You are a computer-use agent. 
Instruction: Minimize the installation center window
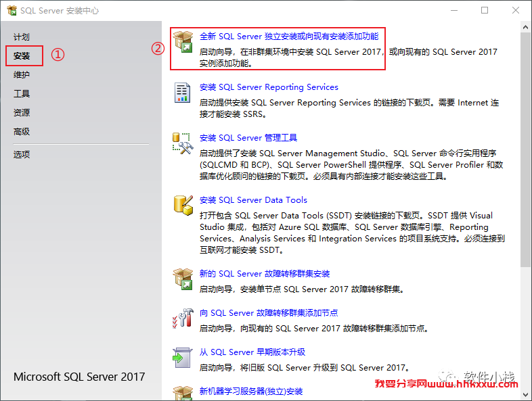[x=454, y=11]
